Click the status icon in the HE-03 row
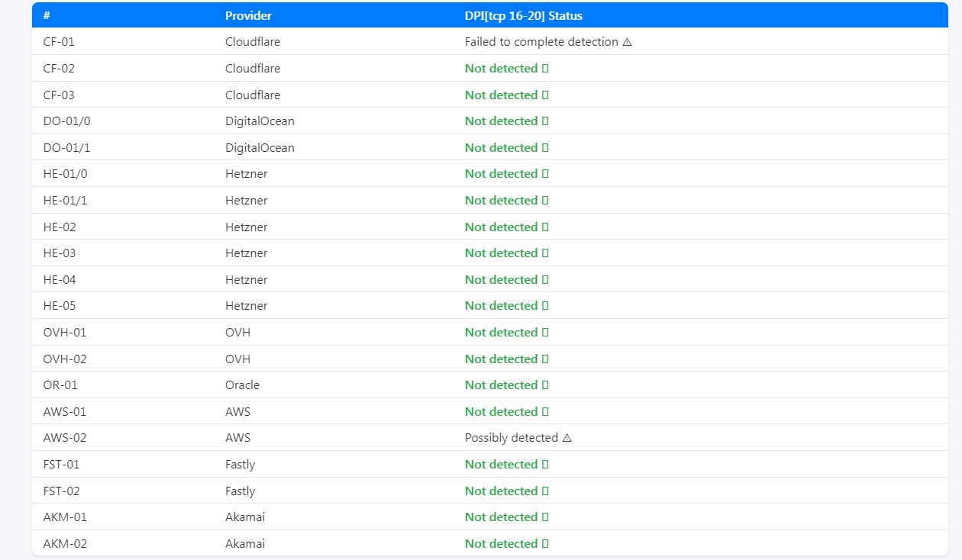The width and height of the screenshot is (962, 560). click(545, 253)
